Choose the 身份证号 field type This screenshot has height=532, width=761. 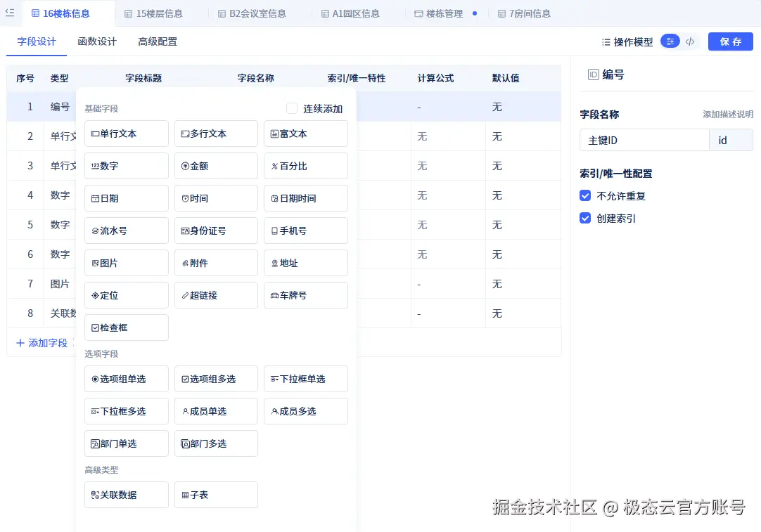tap(216, 231)
